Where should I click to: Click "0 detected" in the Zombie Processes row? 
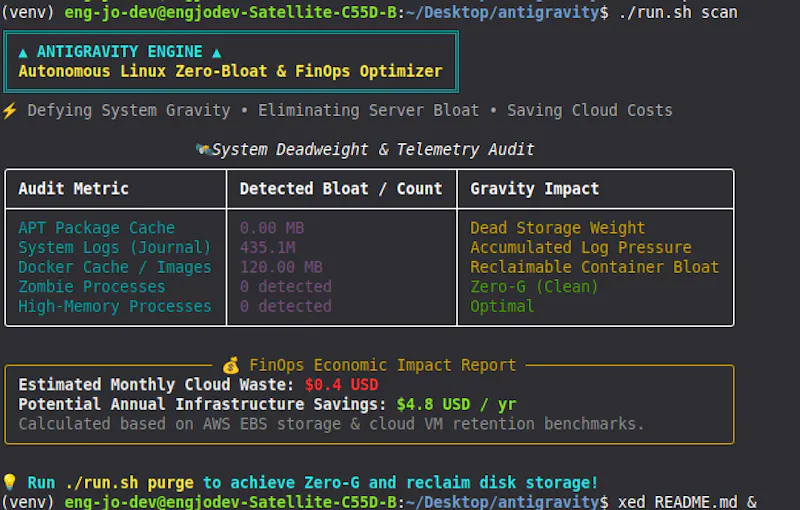(286, 287)
